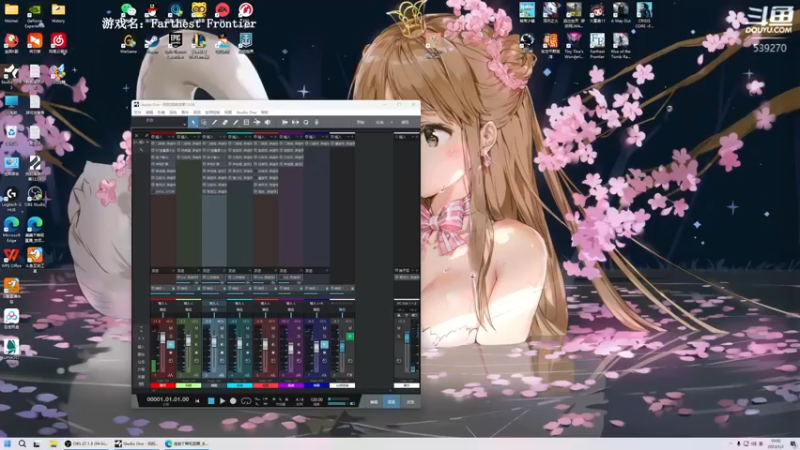Click the Play button in transport

click(222, 401)
